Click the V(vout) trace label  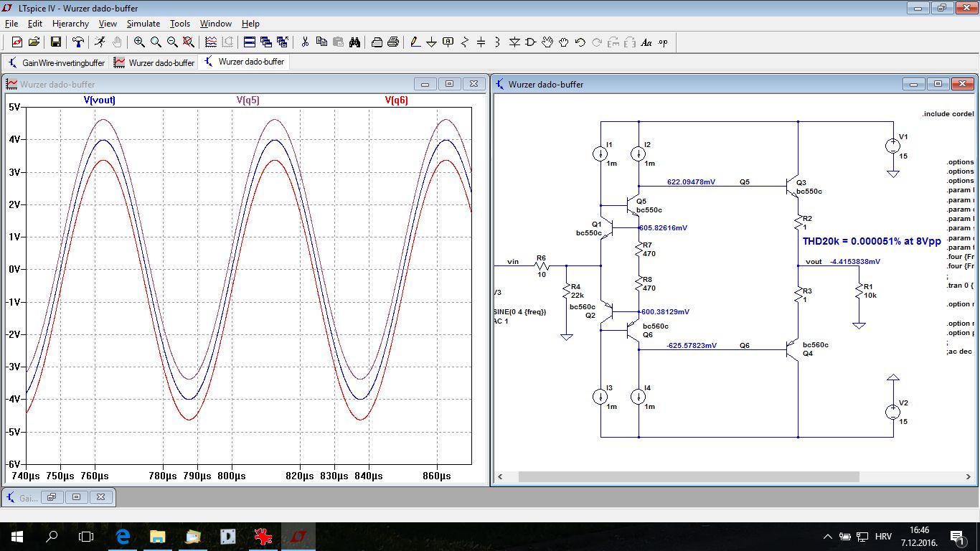click(x=100, y=100)
